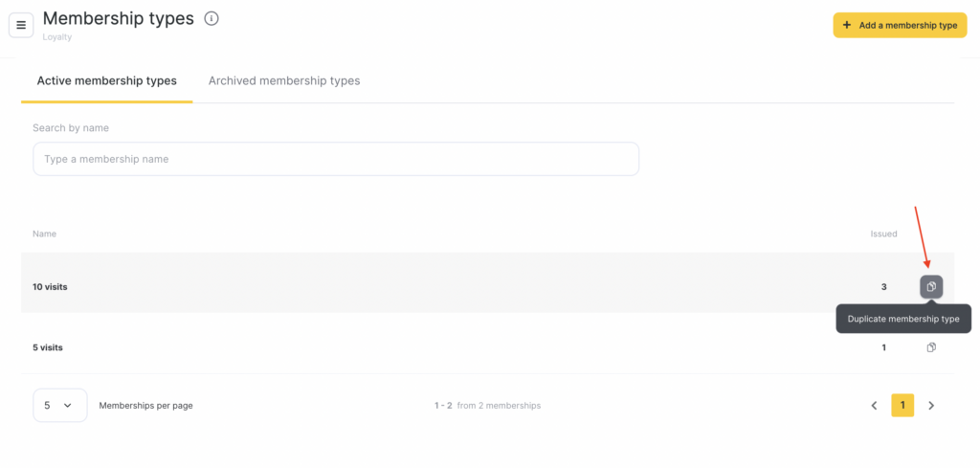The height and width of the screenshot is (468, 980).
Task: Click the Loyalty subtitle under the title
Action: pos(56,37)
